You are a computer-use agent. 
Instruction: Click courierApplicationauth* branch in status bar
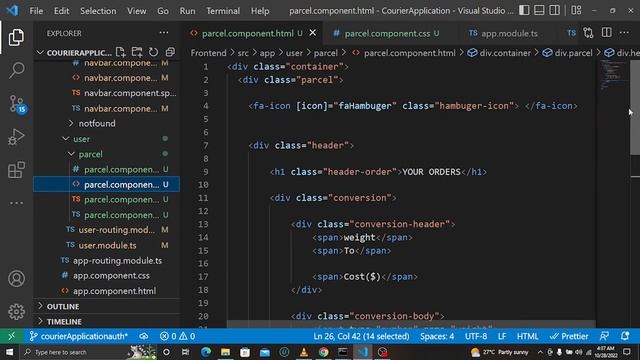(79, 336)
